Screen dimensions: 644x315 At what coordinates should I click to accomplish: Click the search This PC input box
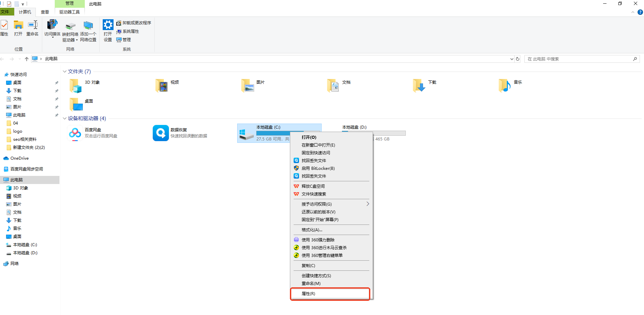point(578,59)
